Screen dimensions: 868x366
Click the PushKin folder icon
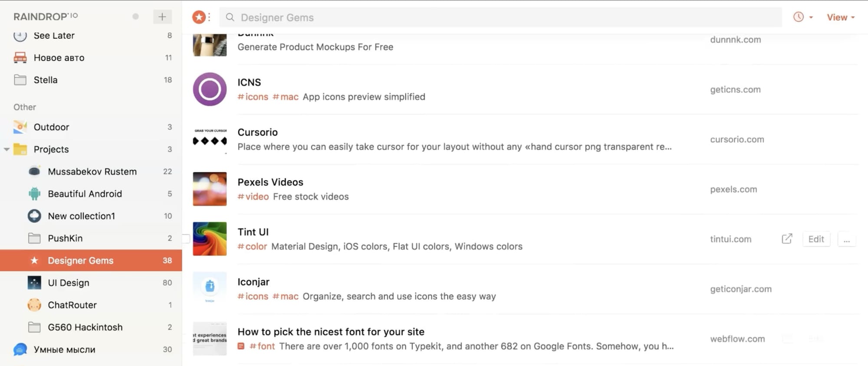34,238
